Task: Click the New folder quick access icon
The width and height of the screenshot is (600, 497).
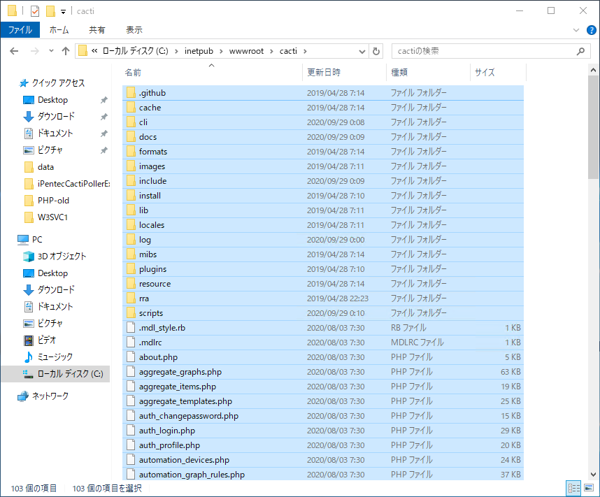Action: tap(51, 11)
